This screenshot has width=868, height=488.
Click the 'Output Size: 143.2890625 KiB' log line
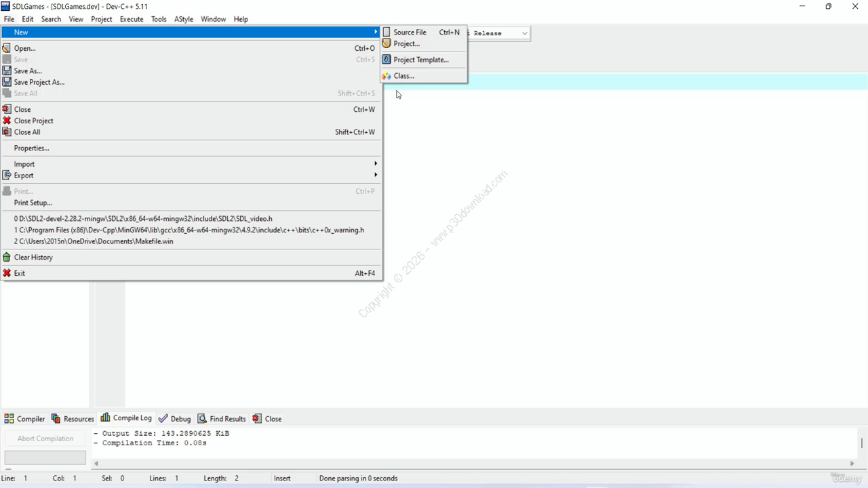click(x=161, y=433)
